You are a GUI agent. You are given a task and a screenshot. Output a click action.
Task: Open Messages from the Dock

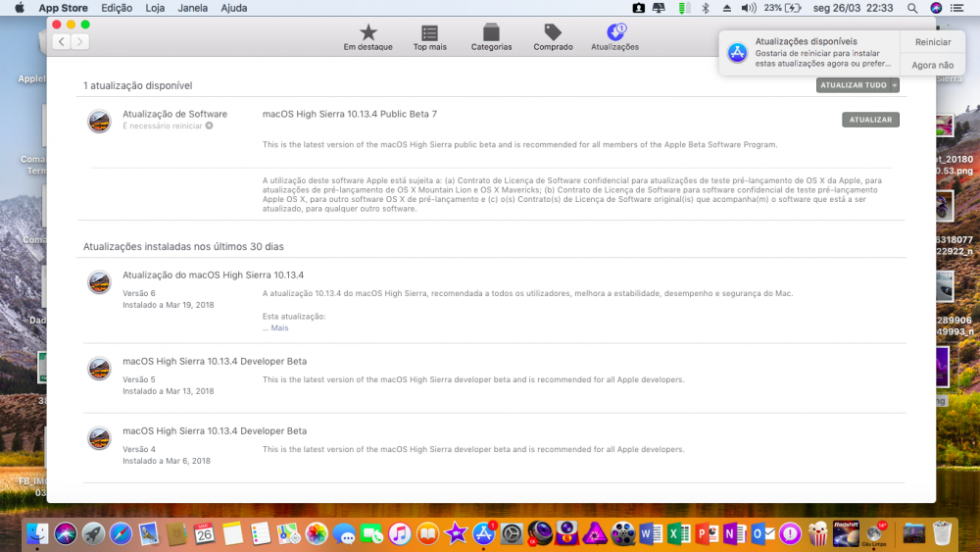(x=344, y=534)
